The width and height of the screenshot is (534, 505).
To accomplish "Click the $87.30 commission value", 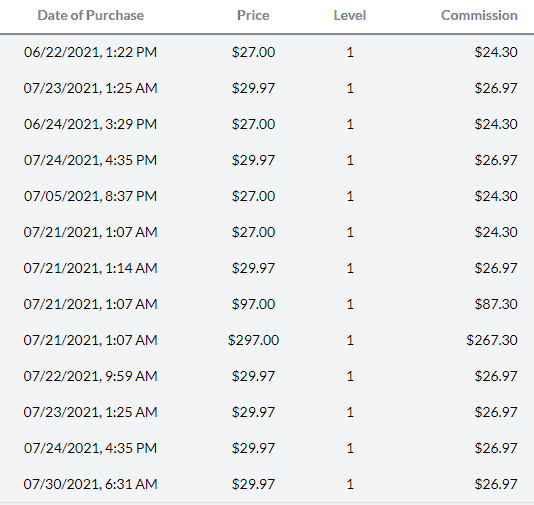I will pos(496,304).
